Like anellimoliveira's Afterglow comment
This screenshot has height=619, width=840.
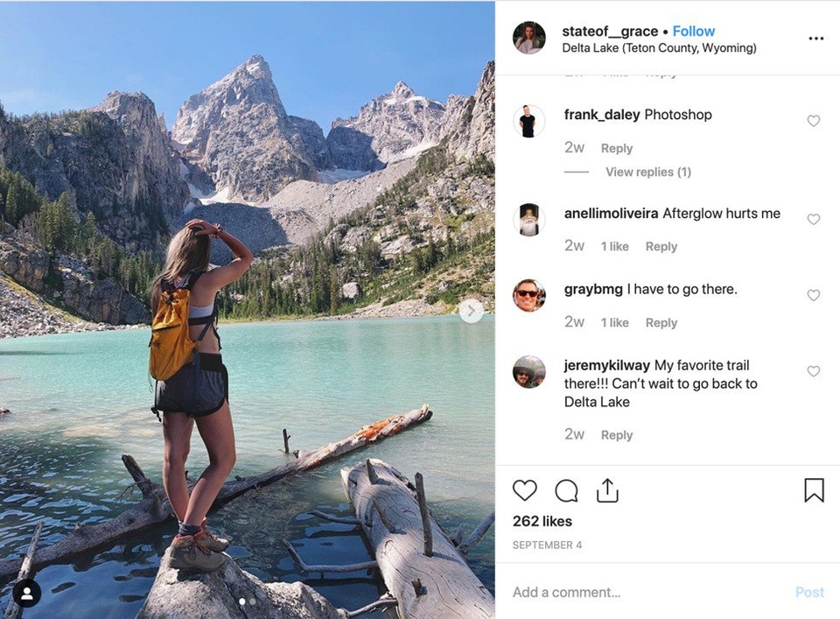814,220
